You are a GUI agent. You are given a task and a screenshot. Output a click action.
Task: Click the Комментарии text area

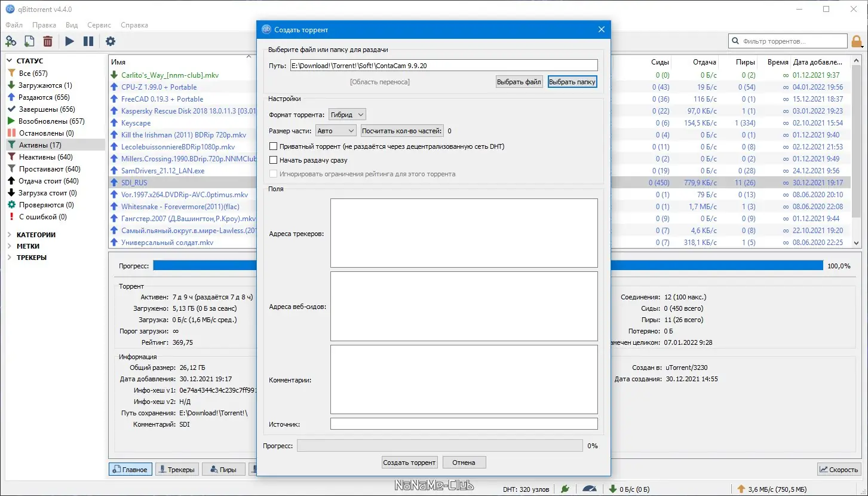click(464, 379)
